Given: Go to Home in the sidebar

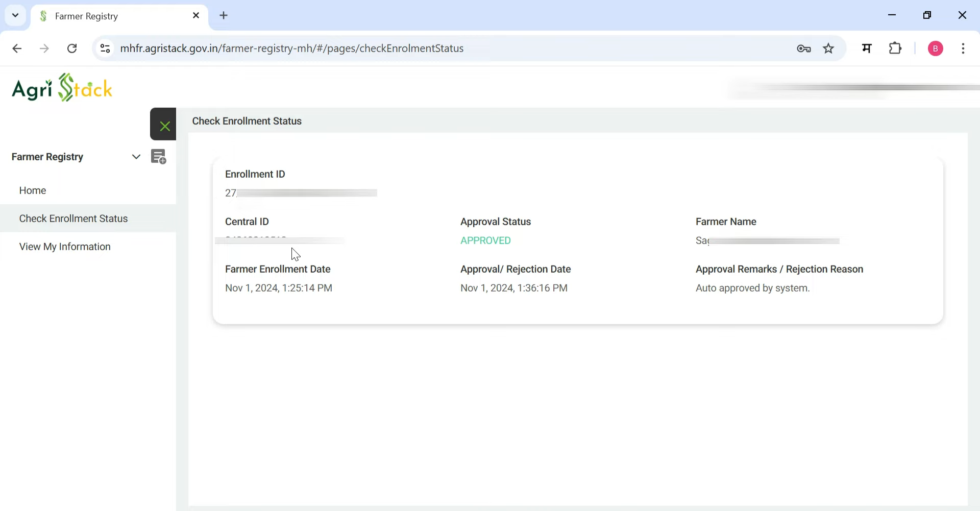Looking at the screenshot, I should pyautogui.click(x=32, y=190).
